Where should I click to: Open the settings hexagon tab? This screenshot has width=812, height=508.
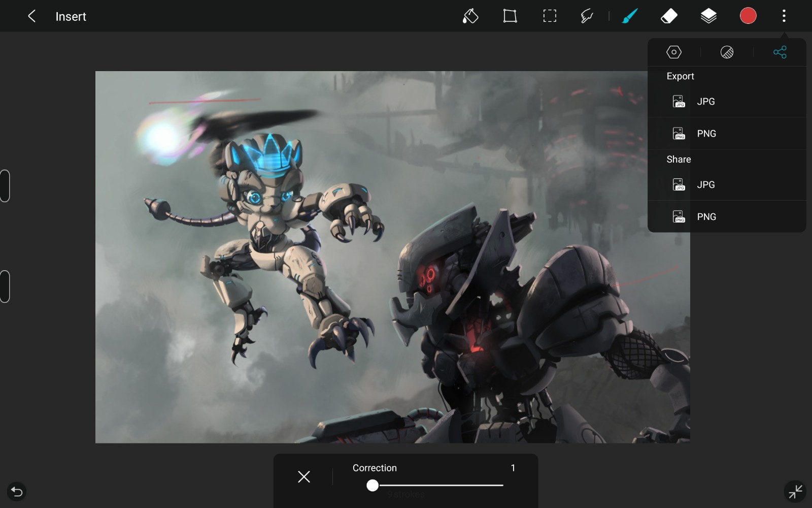(673, 52)
